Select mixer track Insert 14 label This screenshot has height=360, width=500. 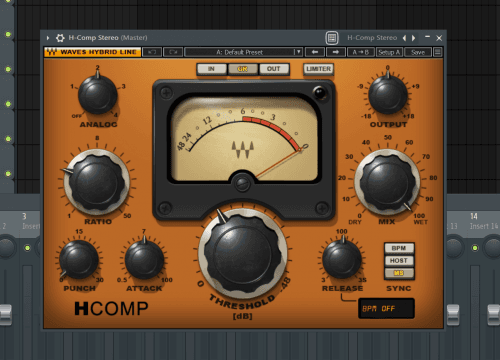484,226
